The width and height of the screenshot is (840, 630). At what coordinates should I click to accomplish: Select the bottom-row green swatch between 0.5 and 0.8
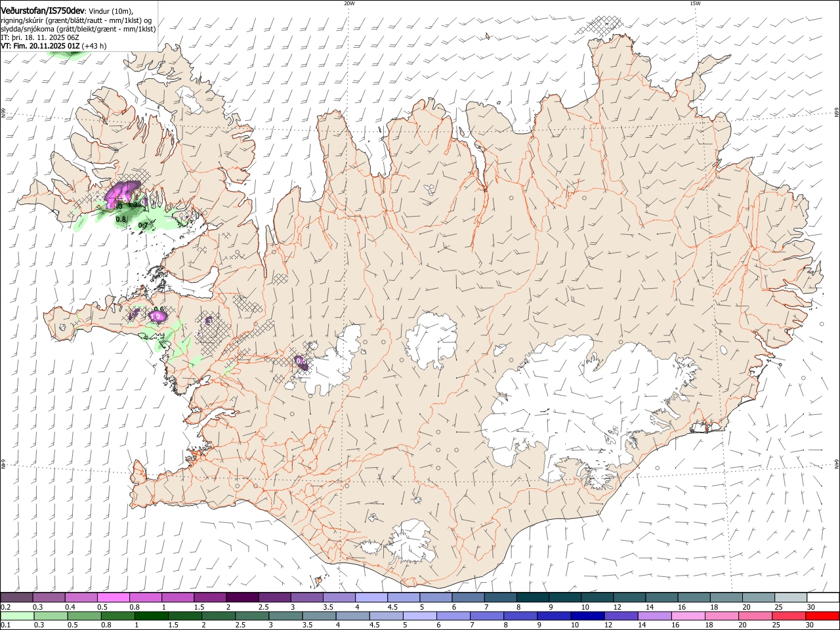[x=85, y=616]
